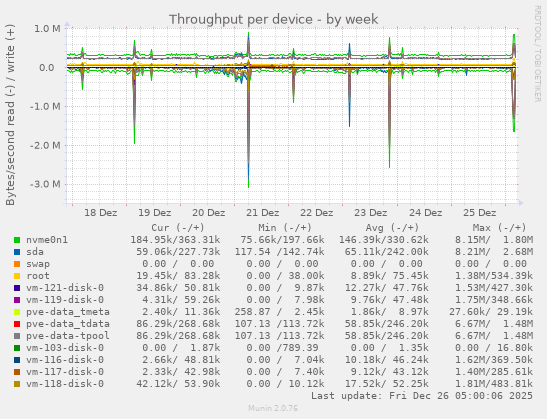Click the -2.0 M y-axis label
Image resolution: width=547 pixels, height=419 pixels.
(45, 145)
